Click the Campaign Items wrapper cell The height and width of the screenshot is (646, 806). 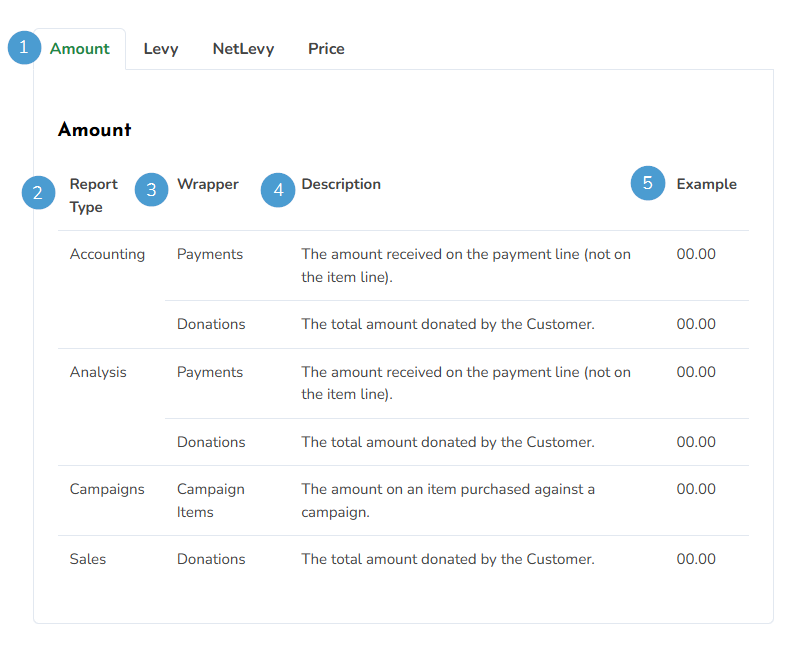tap(211, 501)
